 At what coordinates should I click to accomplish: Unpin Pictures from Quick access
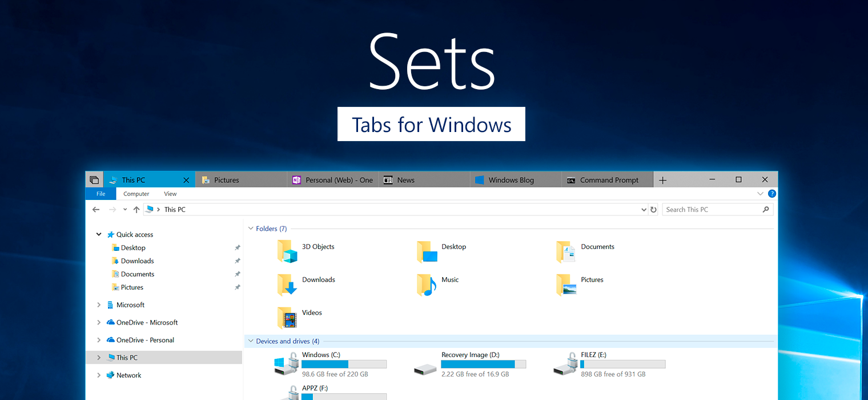coord(238,287)
